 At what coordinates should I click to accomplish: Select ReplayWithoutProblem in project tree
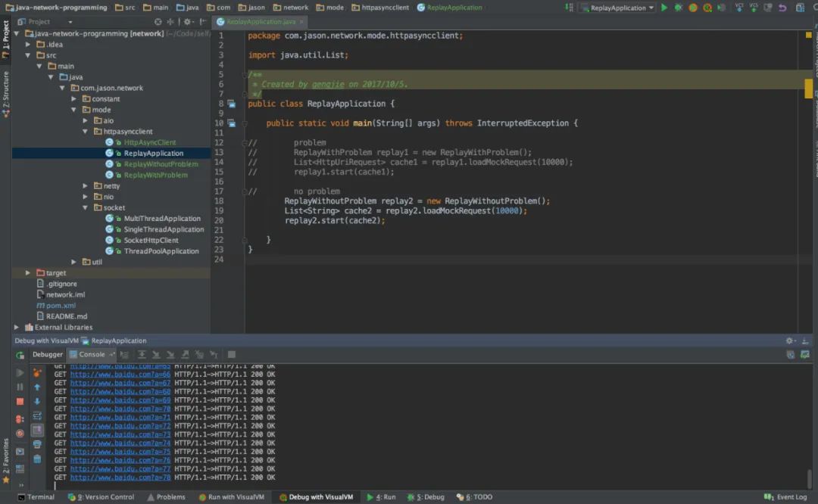[x=161, y=164]
